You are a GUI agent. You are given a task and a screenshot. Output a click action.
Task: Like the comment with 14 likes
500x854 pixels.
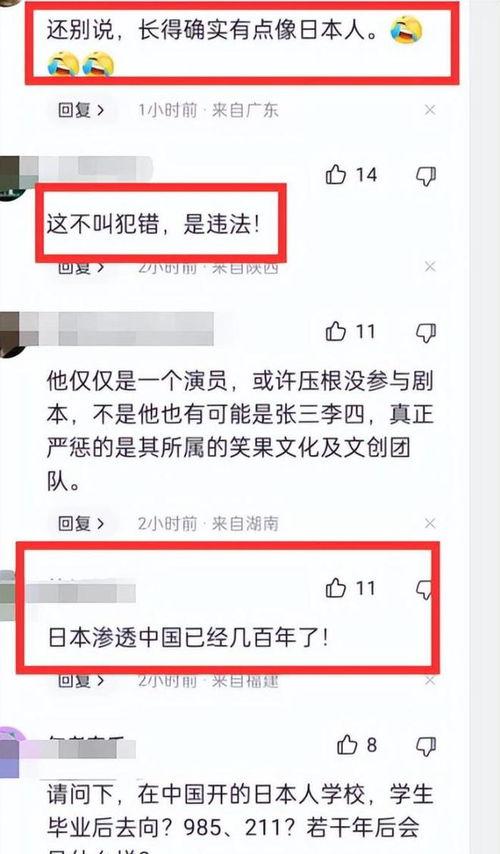click(x=336, y=175)
